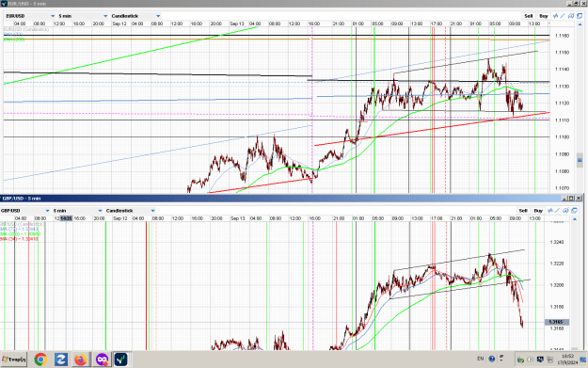Click the alert megaphone icon in GBP/USD chart

(565, 211)
